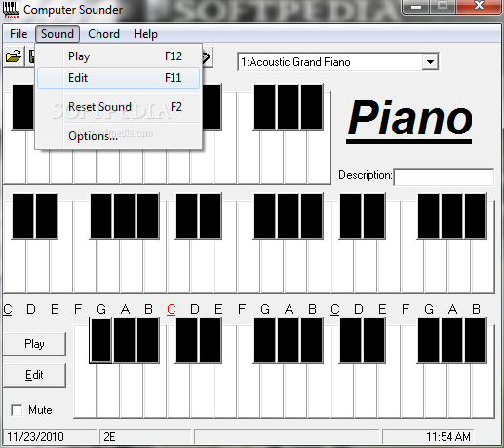
Task: Click the 11:54 AM time in status bar
Action: 448,437
